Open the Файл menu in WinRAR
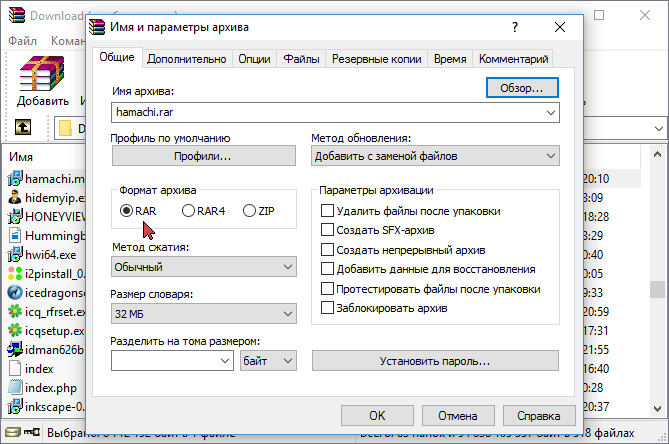 (x=22, y=41)
